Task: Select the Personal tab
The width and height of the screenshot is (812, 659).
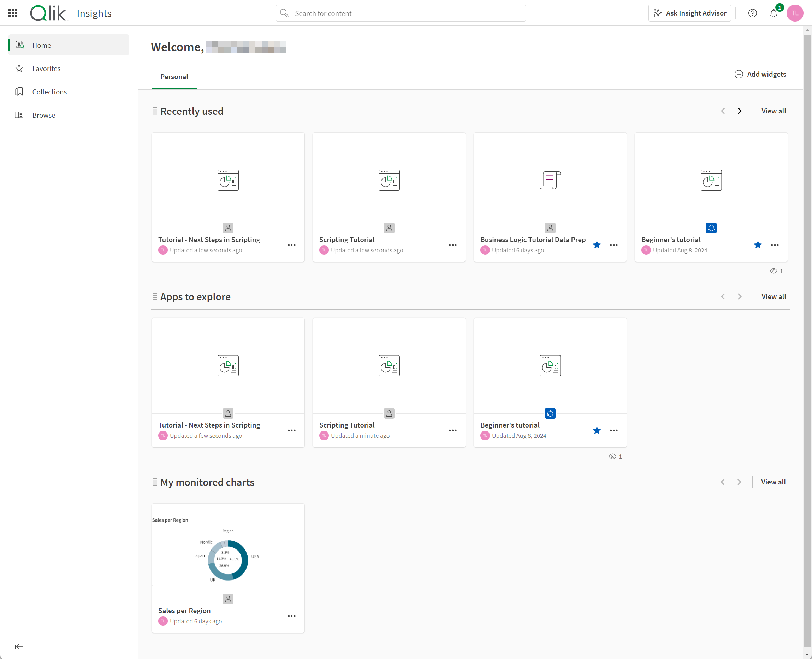Action: (174, 76)
